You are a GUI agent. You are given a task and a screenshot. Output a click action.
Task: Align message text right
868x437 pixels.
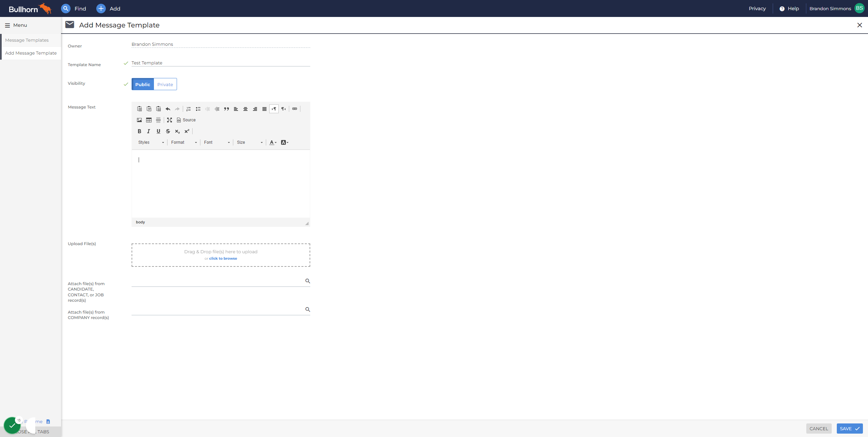(x=255, y=109)
